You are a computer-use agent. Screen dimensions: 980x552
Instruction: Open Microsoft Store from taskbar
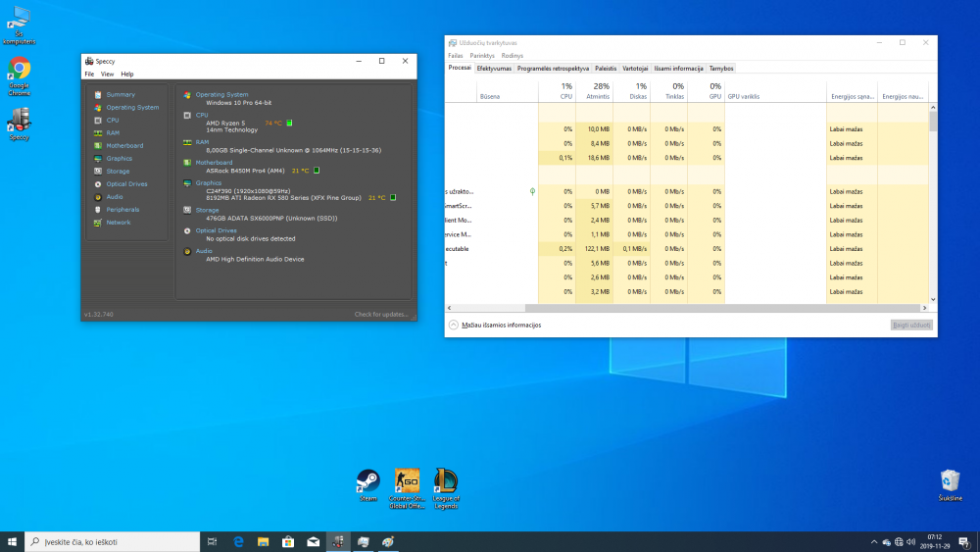click(x=288, y=542)
